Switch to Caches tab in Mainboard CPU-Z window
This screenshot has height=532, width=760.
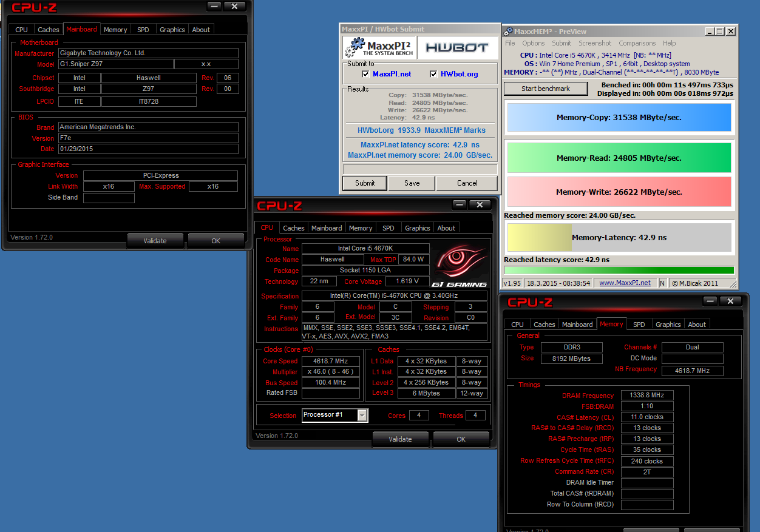(49, 30)
